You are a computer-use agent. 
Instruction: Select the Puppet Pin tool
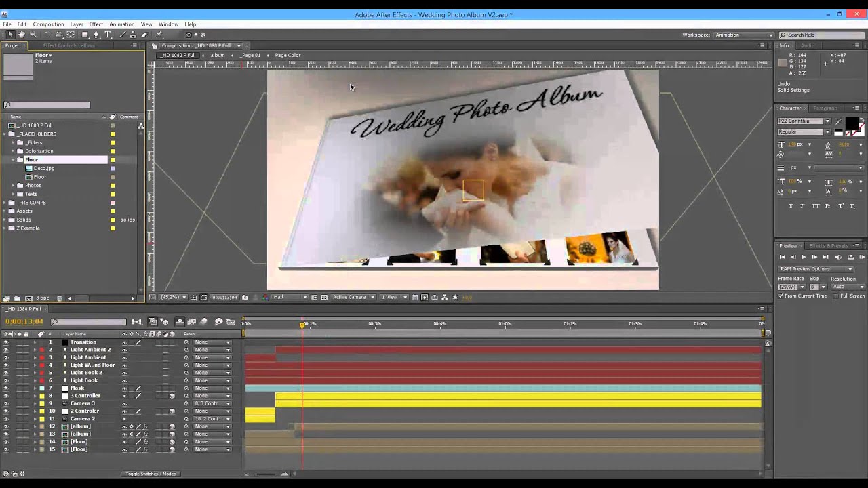[159, 35]
